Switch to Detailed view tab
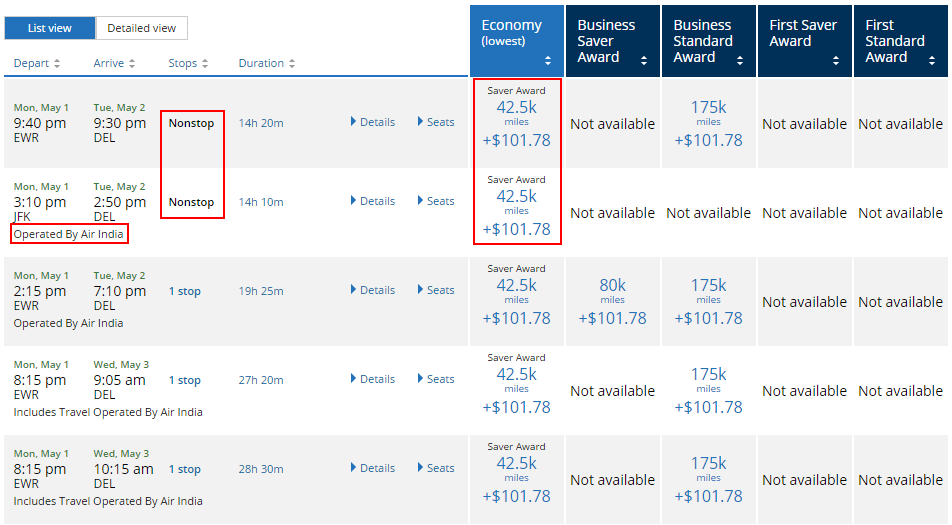 pos(141,28)
